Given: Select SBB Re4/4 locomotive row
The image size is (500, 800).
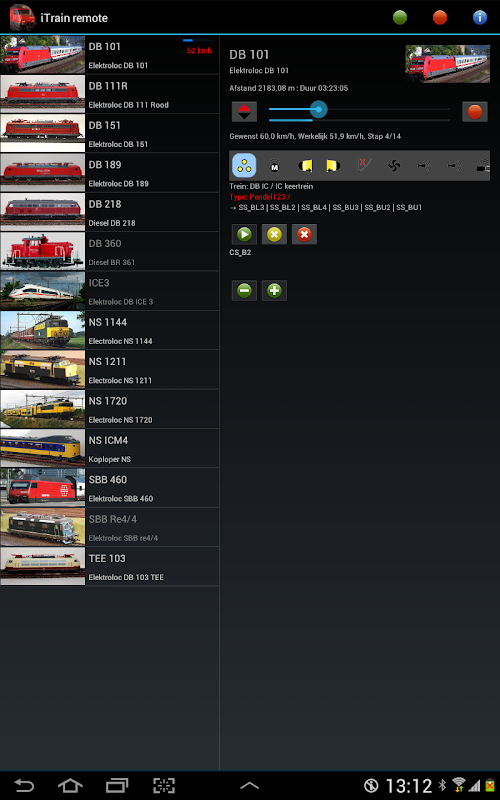Looking at the screenshot, I should coord(110,527).
